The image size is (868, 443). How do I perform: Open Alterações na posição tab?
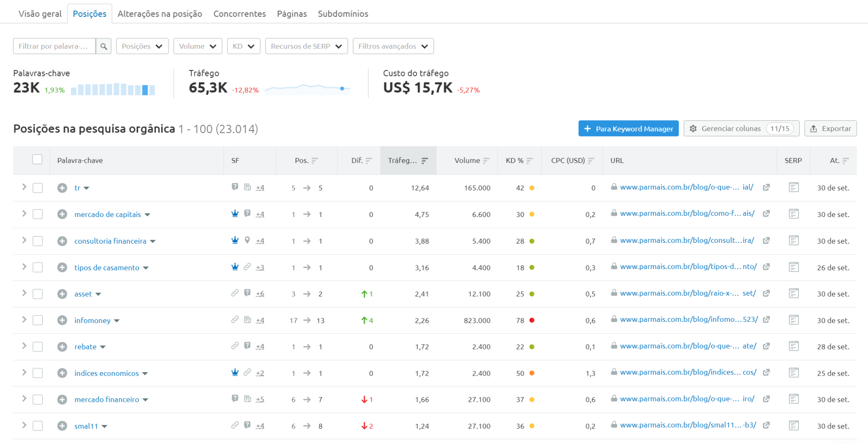(x=160, y=14)
